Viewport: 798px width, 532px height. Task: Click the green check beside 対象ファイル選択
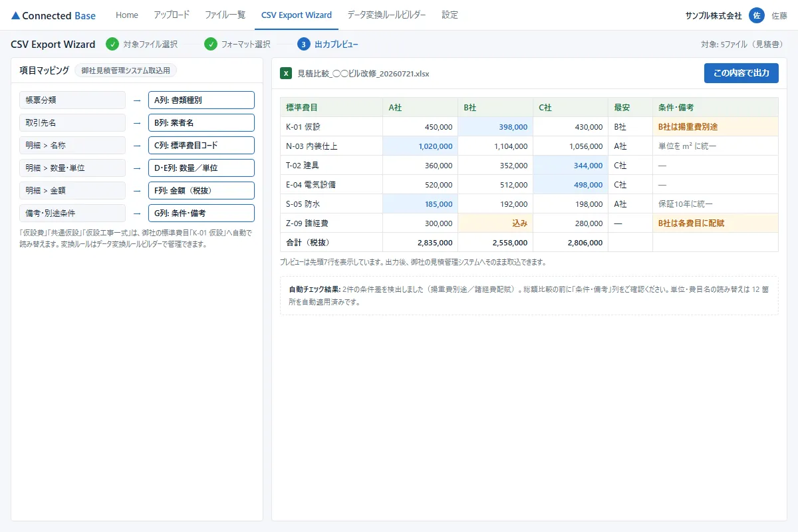click(112, 45)
